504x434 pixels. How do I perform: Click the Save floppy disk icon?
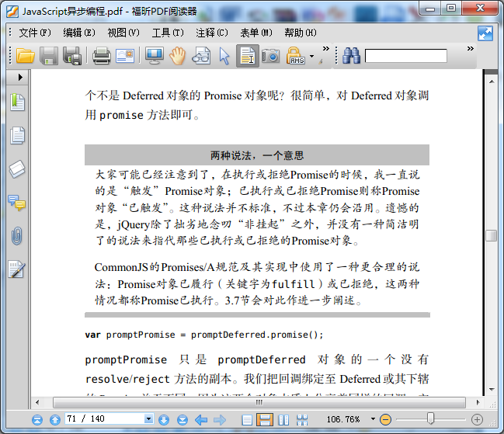click(49, 56)
